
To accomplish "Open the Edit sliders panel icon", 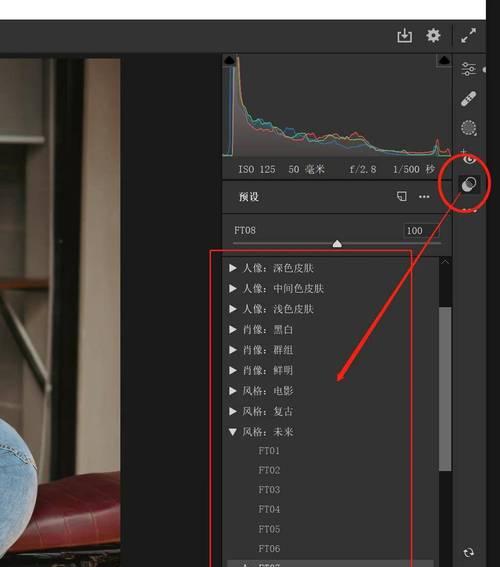I will coord(469,69).
